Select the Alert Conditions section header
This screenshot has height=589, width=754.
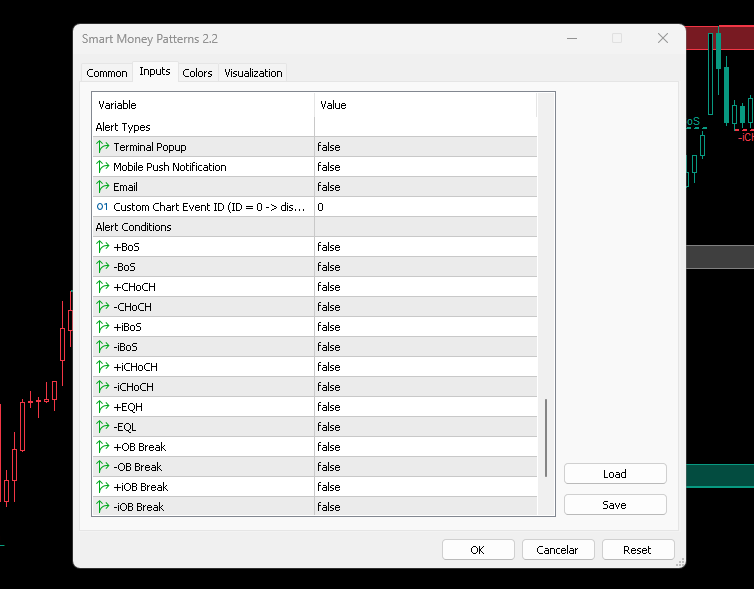pos(133,227)
